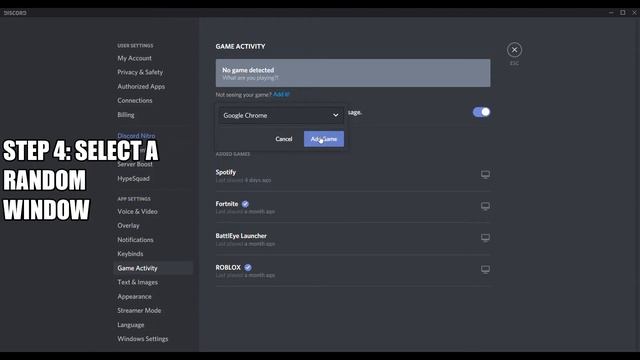Viewport: 640px width, 360px height.
Task: Select the Fortnite game name
Action: coord(227,204)
